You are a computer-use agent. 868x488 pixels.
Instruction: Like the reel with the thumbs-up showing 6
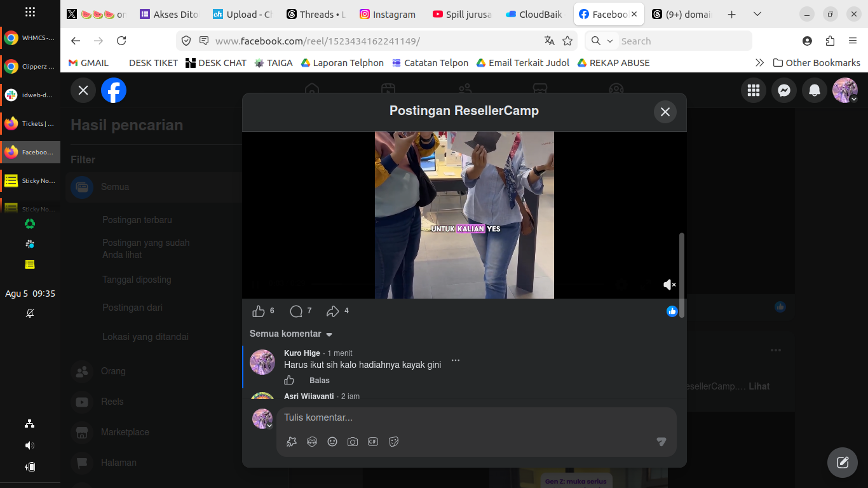[x=259, y=311]
